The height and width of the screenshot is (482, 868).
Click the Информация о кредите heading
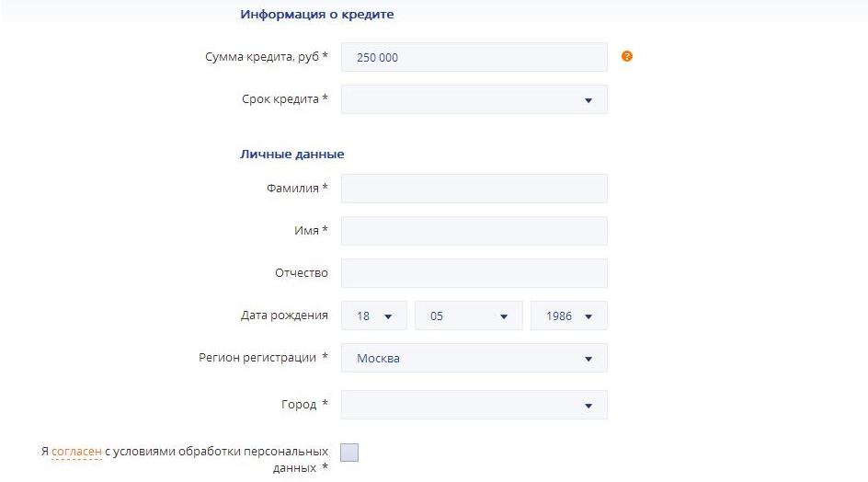(316, 15)
